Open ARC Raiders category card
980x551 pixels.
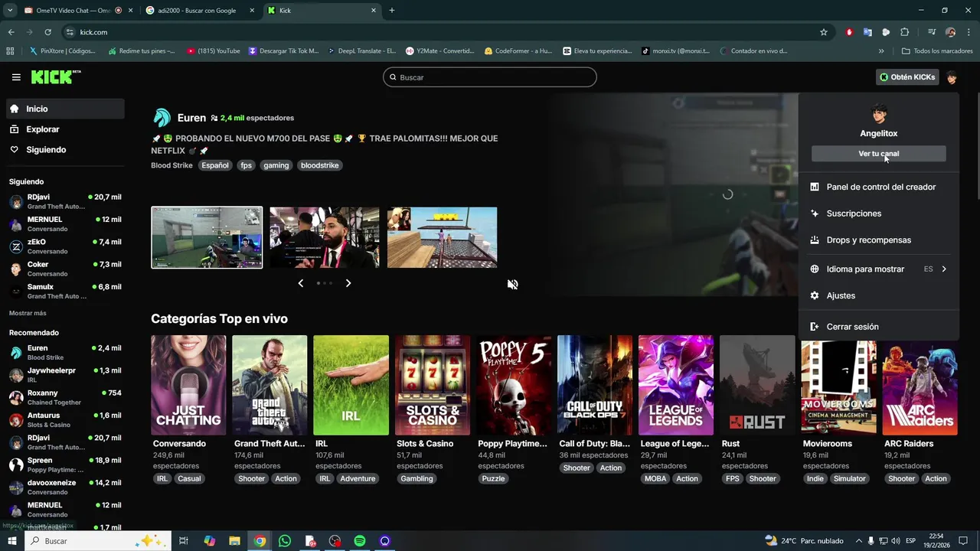920,385
